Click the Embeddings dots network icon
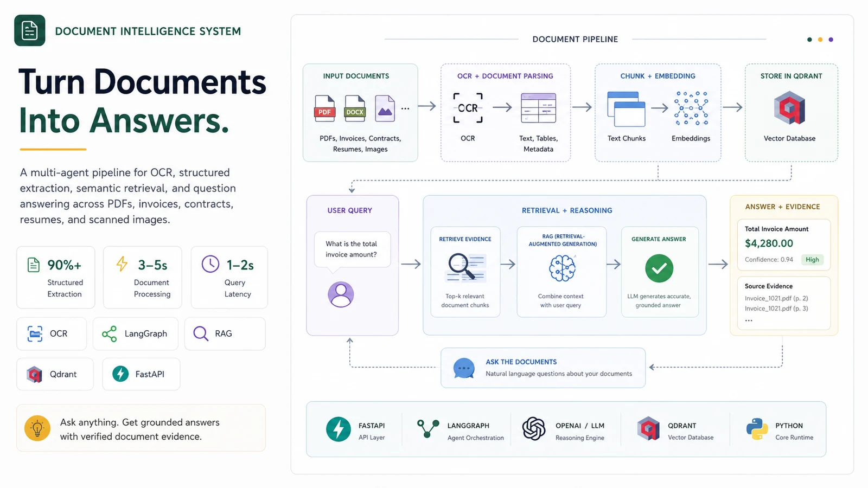868x488 pixels. coord(691,108)
